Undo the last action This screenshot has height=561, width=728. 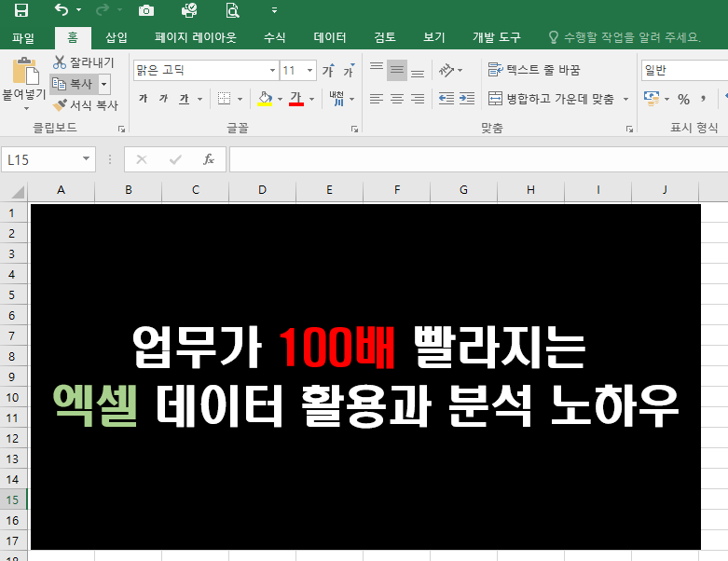click(x=62, y=9)
